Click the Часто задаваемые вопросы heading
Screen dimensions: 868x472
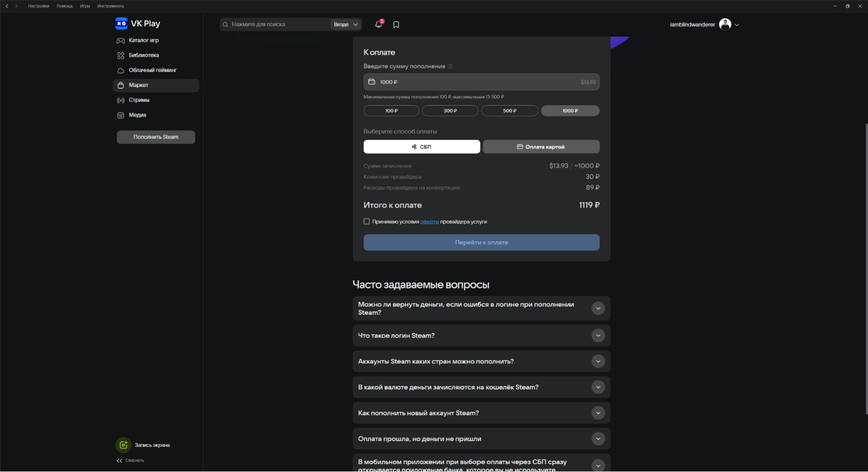coord(421,285)
